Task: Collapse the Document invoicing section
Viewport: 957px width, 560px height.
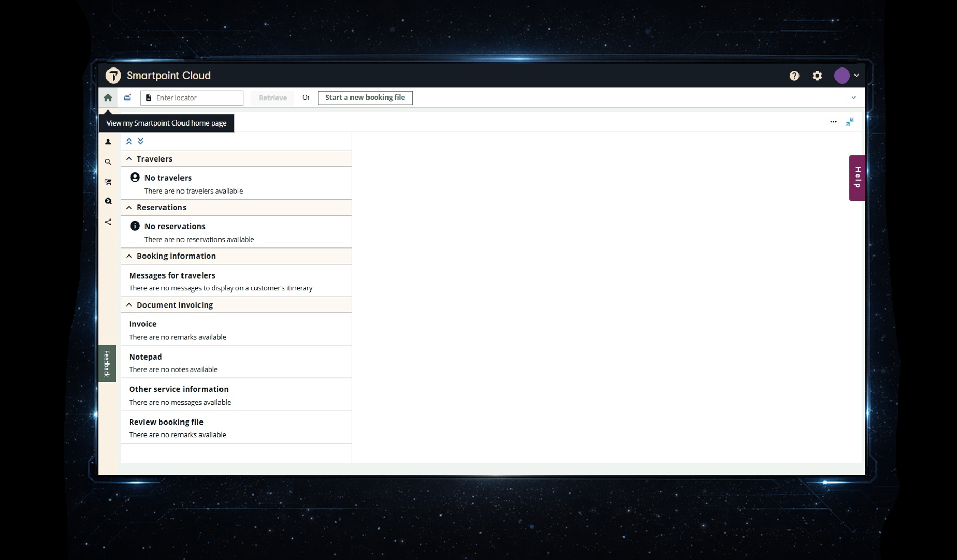Action: 129,305
